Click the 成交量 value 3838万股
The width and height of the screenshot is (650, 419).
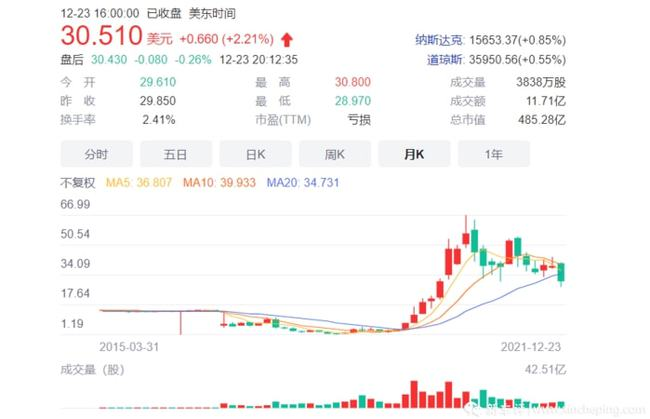click(541, 82)
